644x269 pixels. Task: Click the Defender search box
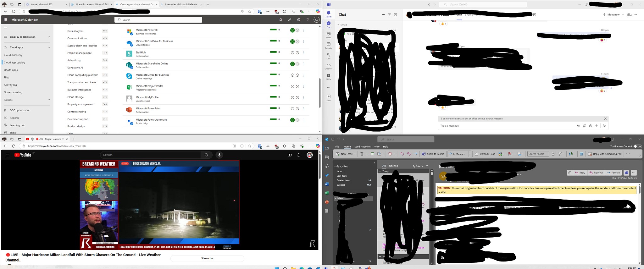click(x=158, y=20)
